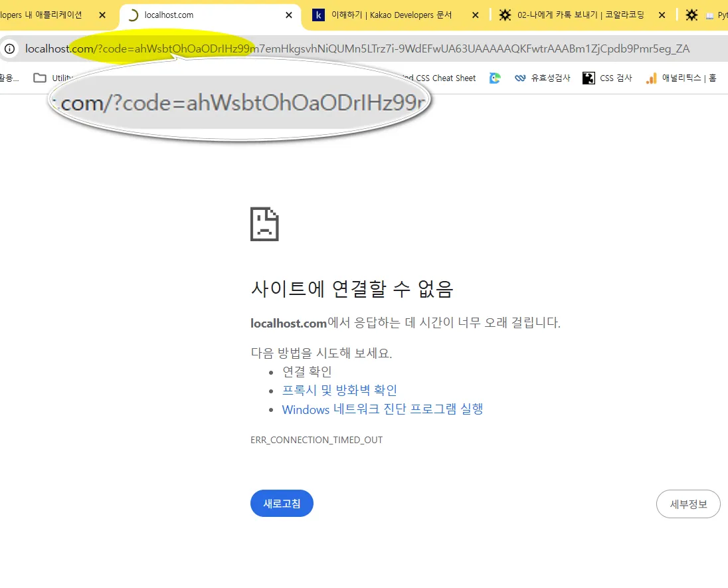The width and height of the screenshot is (728, 588).
Task: Click the site info icon in address bar
Action: tap(9, 49)
